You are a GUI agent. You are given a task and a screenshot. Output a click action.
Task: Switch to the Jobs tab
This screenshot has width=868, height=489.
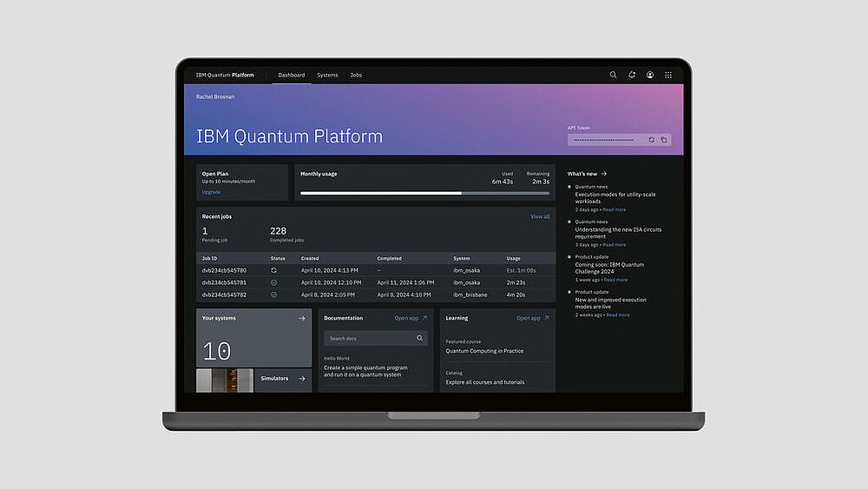coord(356,76)
